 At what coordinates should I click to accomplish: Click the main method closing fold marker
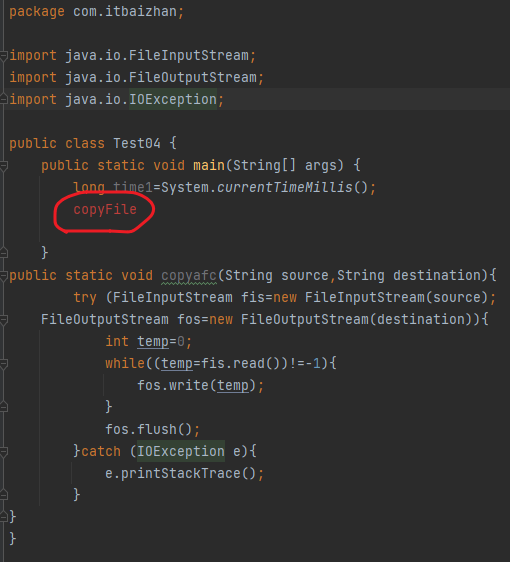(x=3, y=253)
